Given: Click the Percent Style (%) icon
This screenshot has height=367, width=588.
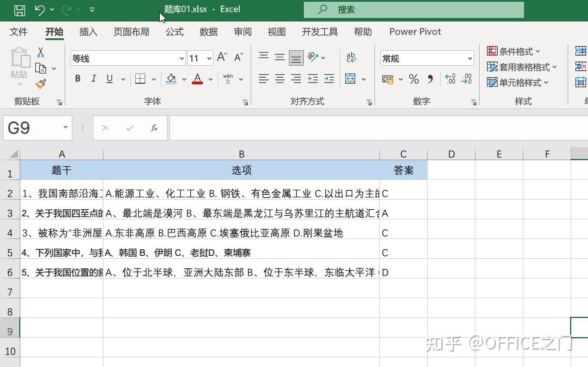Looking at the screenshot, I should (x=413, y=78).
